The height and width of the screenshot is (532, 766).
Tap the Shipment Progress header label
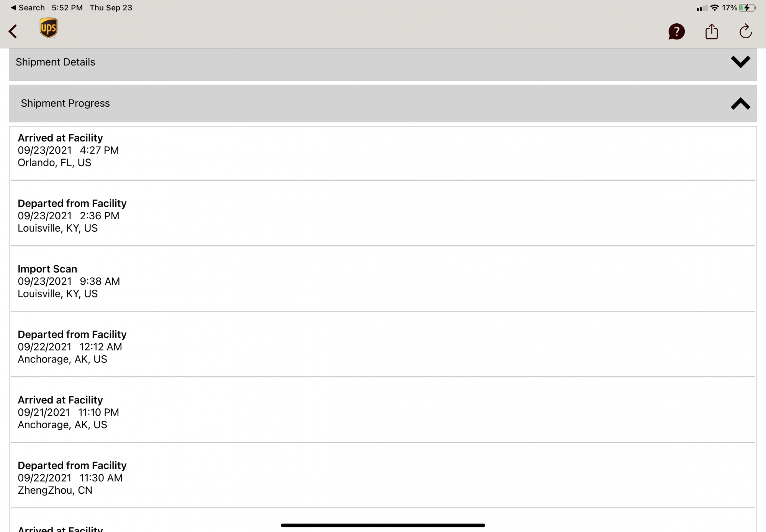coord(65,103)
